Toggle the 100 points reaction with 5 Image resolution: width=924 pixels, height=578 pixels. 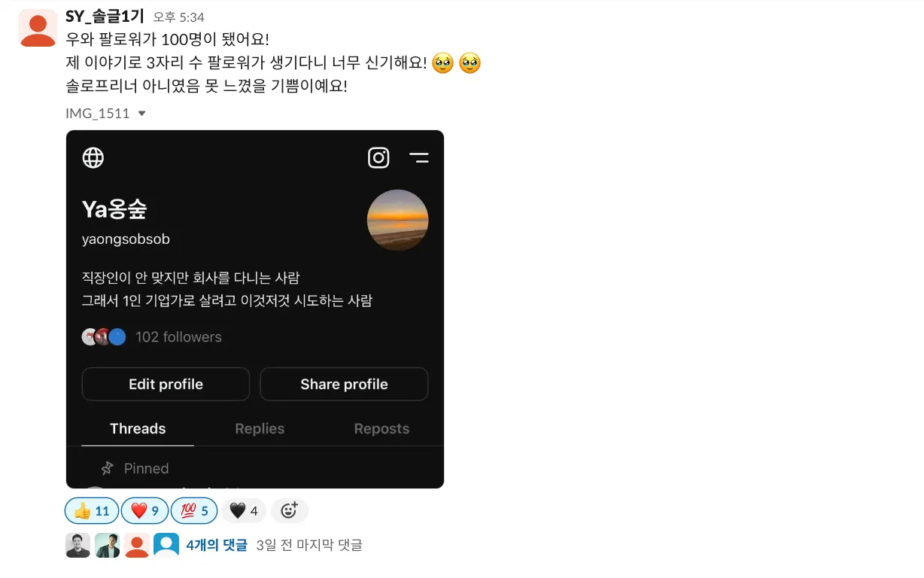194,511
